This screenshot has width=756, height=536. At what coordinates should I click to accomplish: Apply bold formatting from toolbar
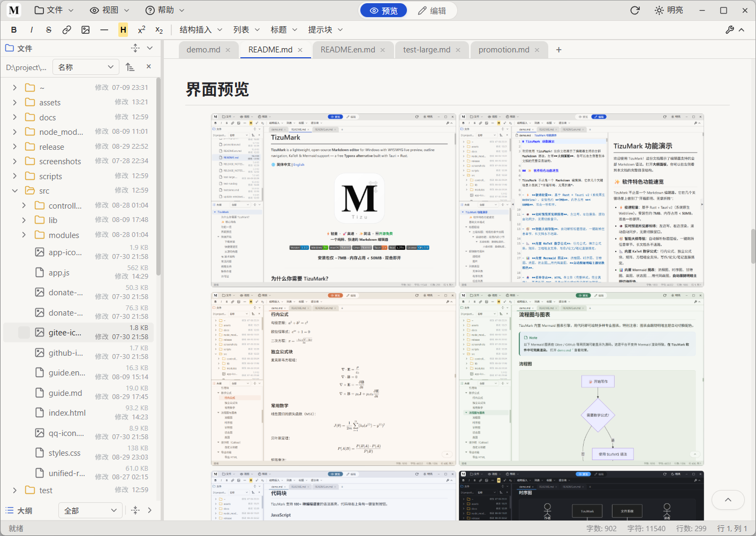tap(14, 30)
